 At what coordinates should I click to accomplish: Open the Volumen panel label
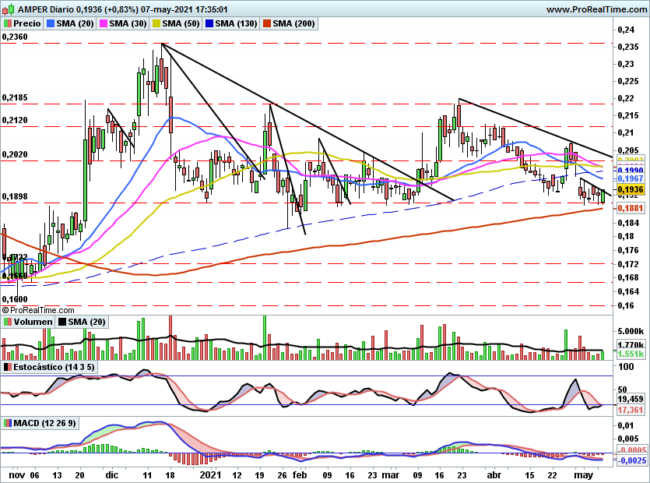pyautogui.click(x=33, y=322)
